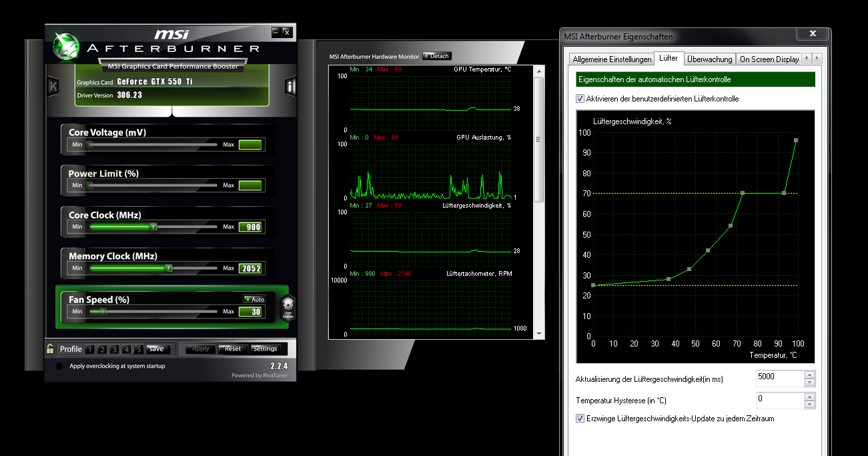This screenshot has height=456, width=868.
Task: Select the Lüfter tab
Action: (x=669, y=58)
